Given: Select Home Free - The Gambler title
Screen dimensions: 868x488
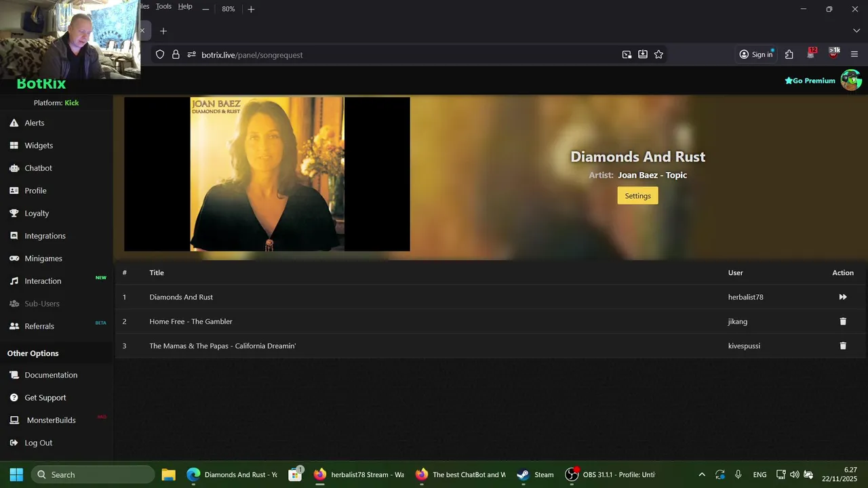Looking at the screenshot, I should [191, 321].
